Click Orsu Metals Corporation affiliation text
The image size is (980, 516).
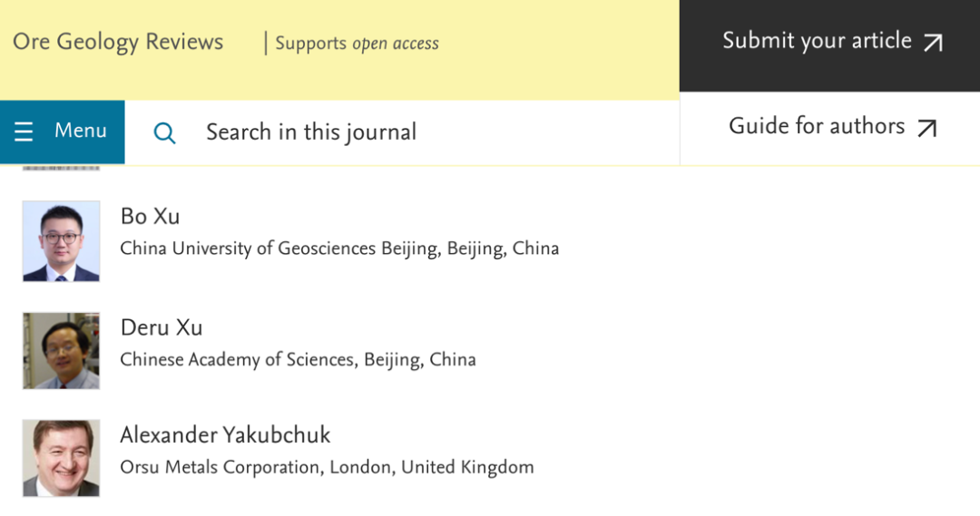pyautogui.click(x=327, y=468)
